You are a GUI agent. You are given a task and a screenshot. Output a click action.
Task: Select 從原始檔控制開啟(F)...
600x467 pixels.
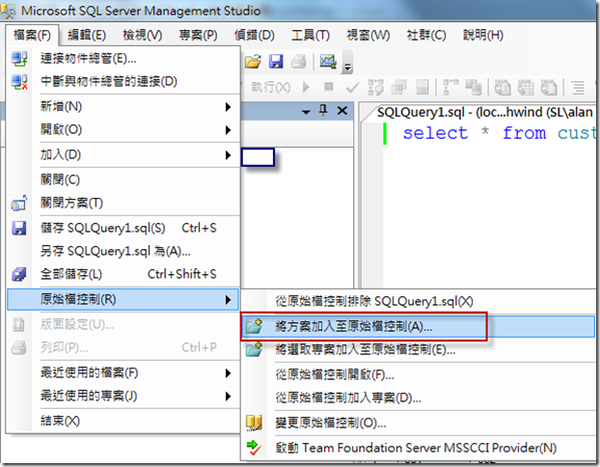pos(418,374)
